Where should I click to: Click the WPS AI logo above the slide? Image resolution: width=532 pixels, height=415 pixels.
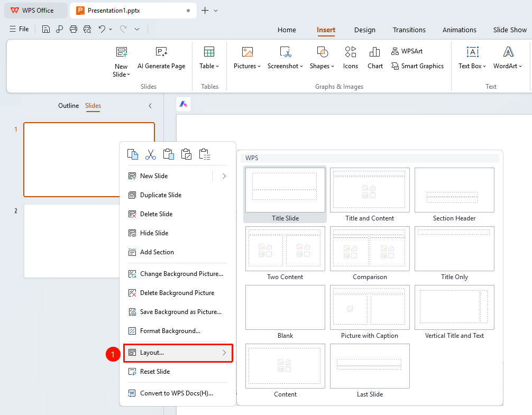click(x=184, y=104)
